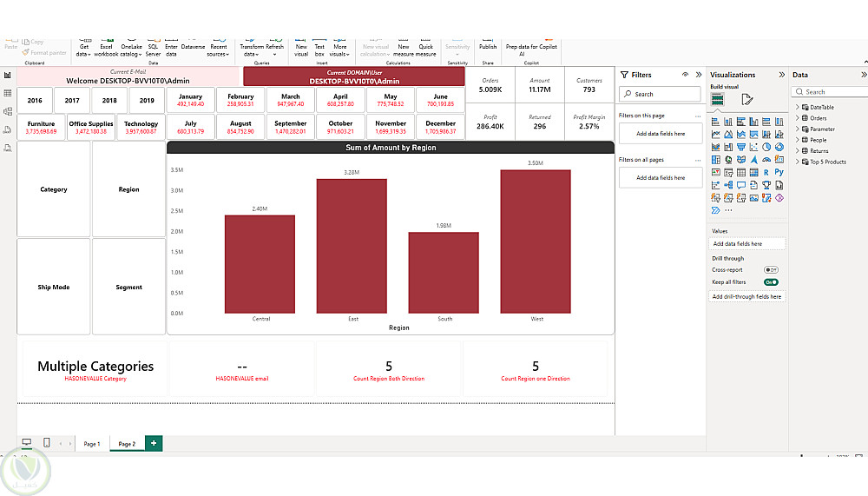Screen dimensions: 868x496
Task: Select the mobile layout icon
Action: (47, 442)
